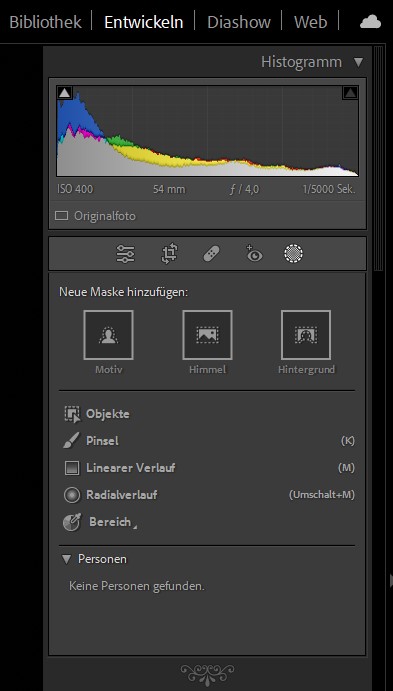Click the Keine Personen gefunden text
The width and height of the screenshot is (393, 691).
pos(137,587)
